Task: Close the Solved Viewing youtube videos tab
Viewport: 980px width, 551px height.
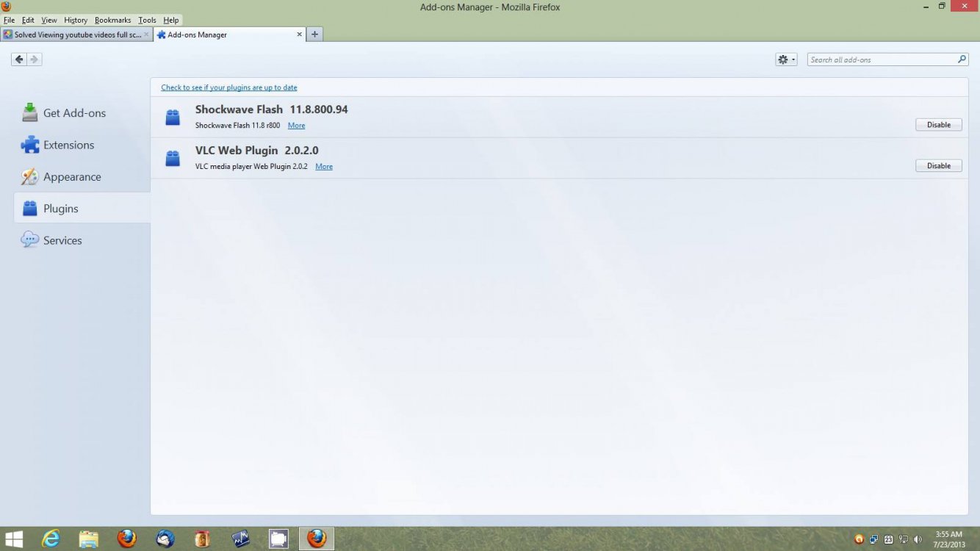Action: point(146,35)
